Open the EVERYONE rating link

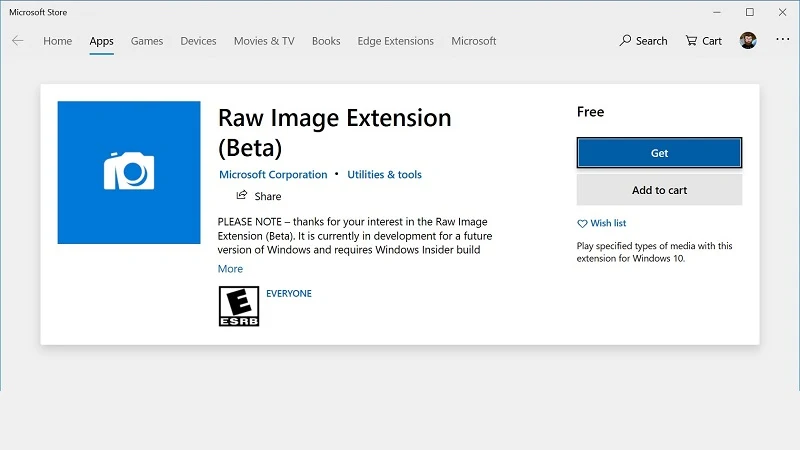tap(289, 293)
